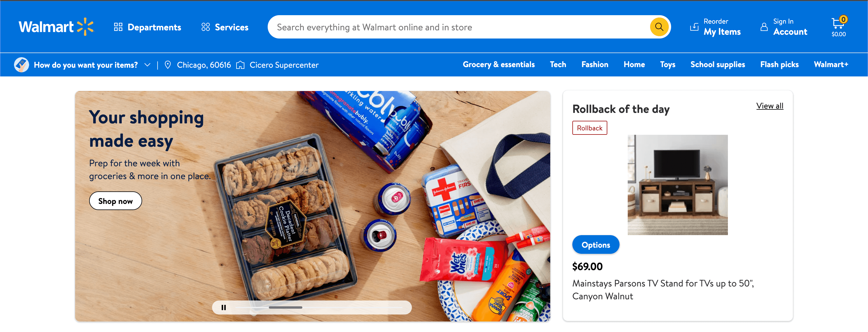The image size is (868, 332).
Task: Toggle pause on the banner slideshow
Action: point(224,307)
